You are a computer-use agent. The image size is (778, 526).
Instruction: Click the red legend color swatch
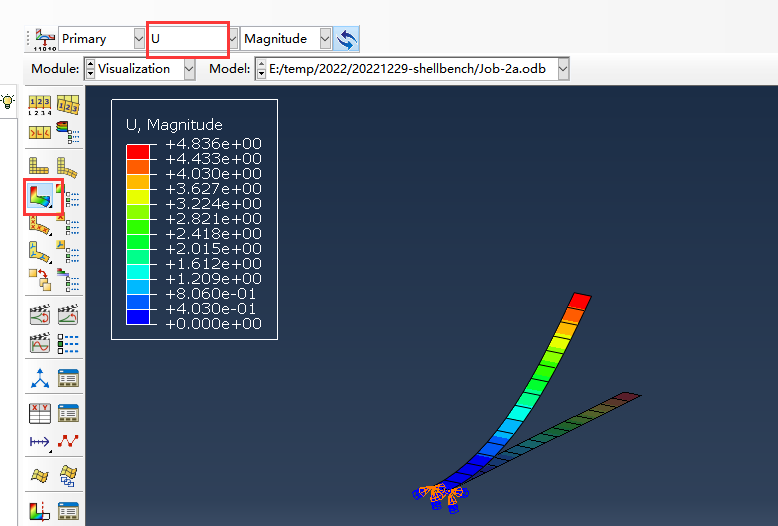point(138,151)
